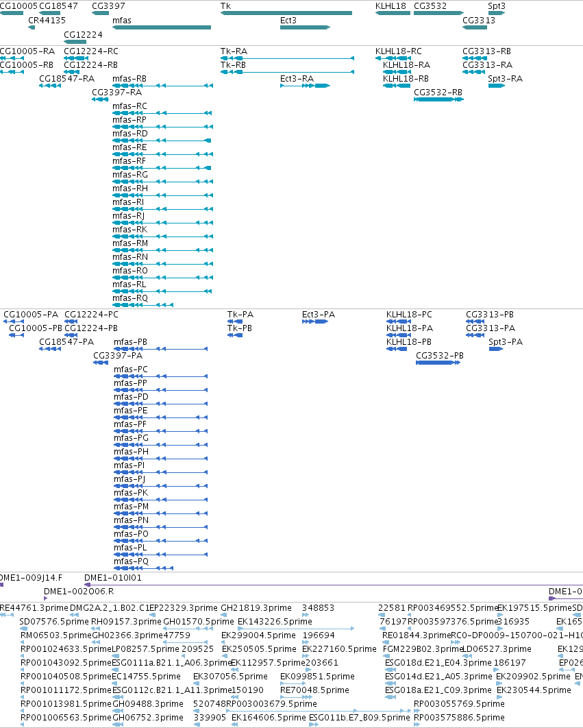Select transcript KLHL18-RC
583x728 pixels.
398,51
